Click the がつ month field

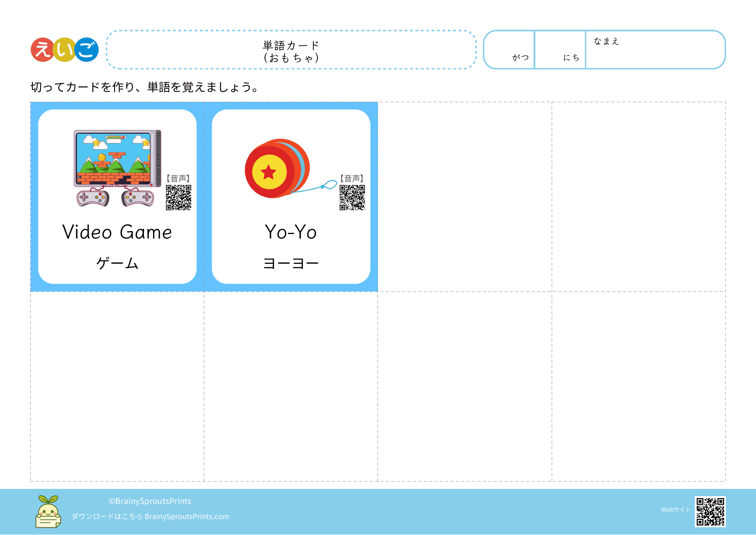point(509,50)
